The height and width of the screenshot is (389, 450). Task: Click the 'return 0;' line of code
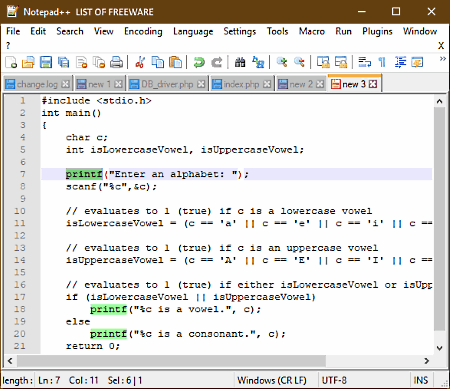coord(93,346)
